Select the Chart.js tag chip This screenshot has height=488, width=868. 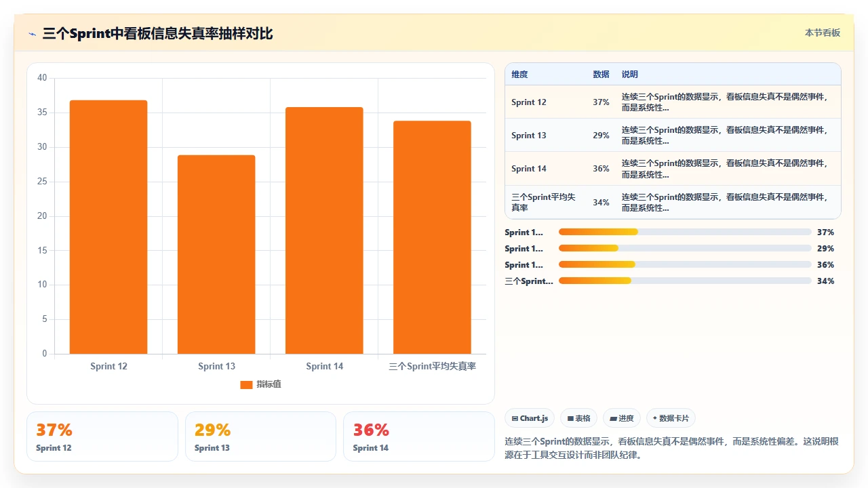[x=530, y=418]
